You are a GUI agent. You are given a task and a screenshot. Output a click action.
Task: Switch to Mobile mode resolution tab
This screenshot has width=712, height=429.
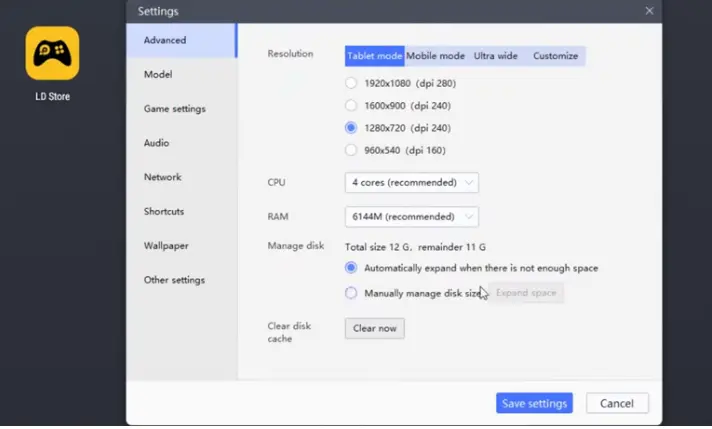coord(435,56)
